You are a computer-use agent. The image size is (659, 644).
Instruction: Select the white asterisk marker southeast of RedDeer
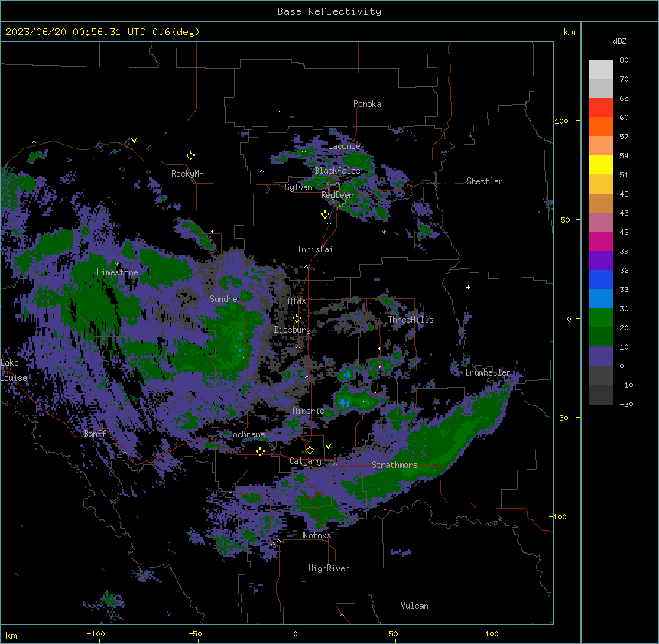coord(384,232)
